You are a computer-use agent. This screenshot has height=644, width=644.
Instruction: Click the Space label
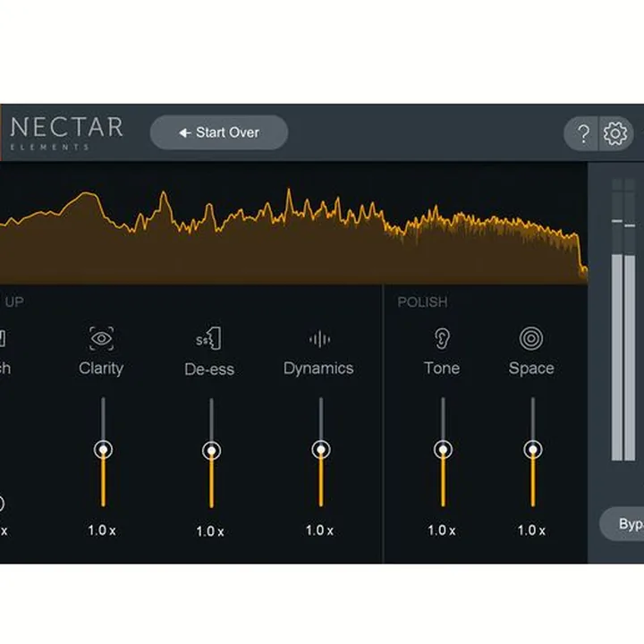pos(531,369)
